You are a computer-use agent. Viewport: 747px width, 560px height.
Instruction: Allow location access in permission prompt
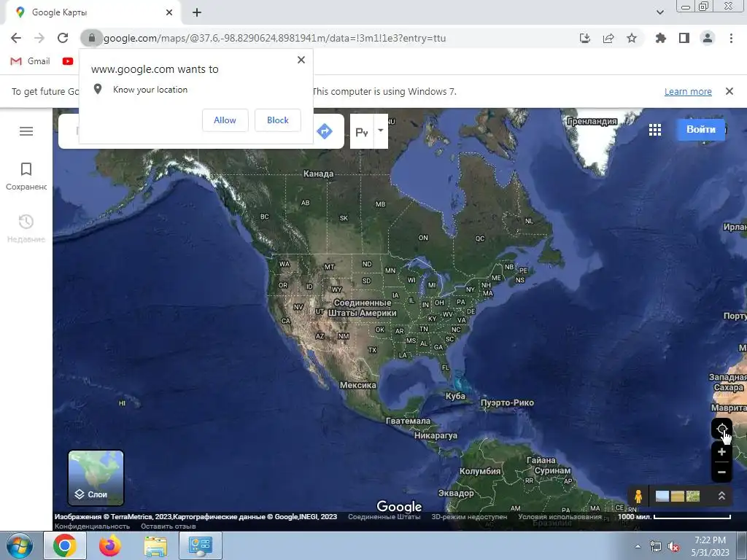pos(225,120)
